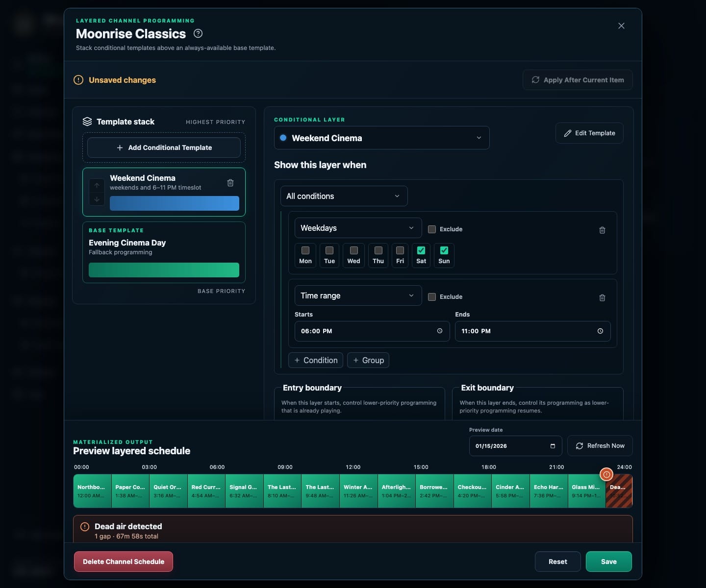This screenshot has width=706, height=588.
Task: Click 'Exit boundary' heading
Action: pos(487,388)
